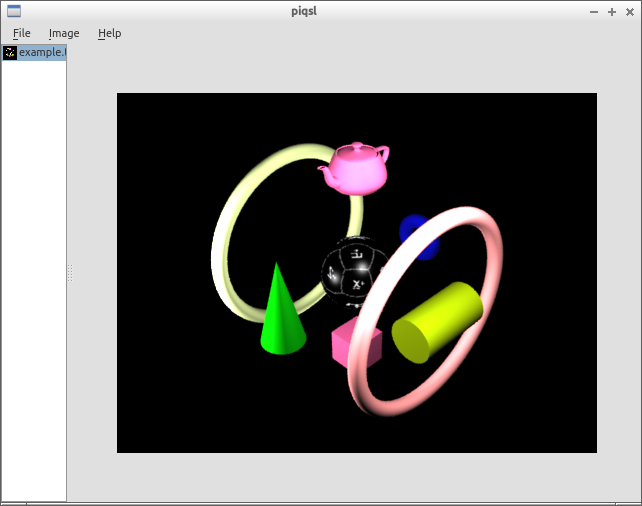Minimize the piqsl window
This screenshot has height=506, width=642.
594,12
